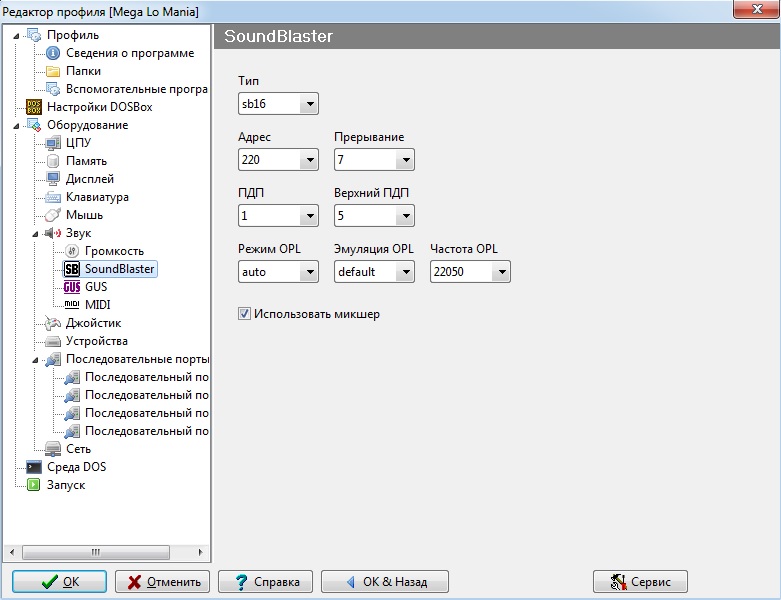Click the mouse icon beside Мышь

tap(53, 215)
